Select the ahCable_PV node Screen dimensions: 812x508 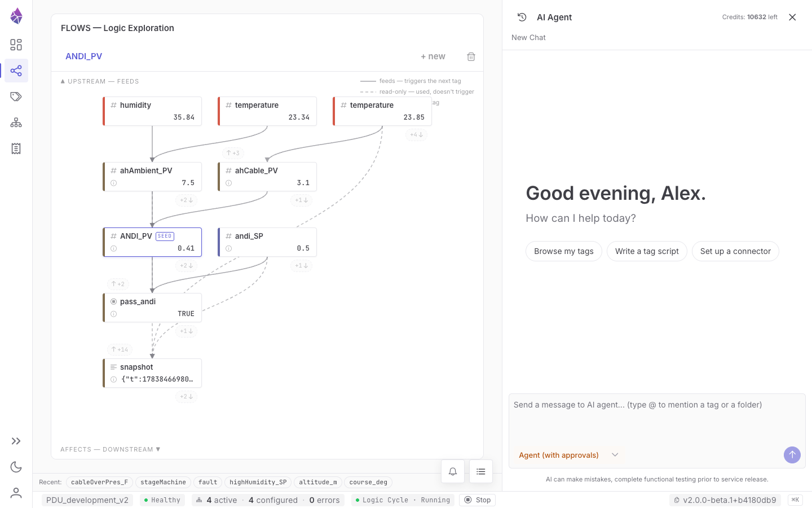pos(267,177)
